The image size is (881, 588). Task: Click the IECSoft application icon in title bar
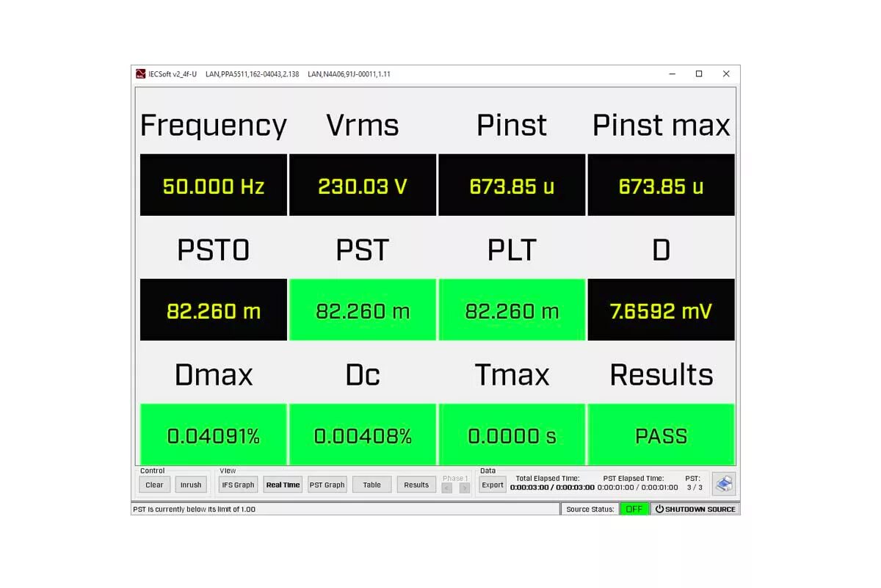pyautogui.click(x=140, y=73)
